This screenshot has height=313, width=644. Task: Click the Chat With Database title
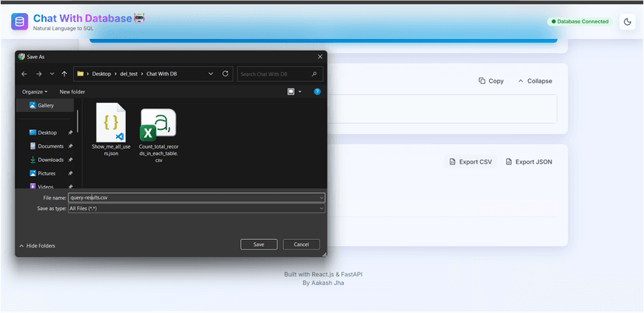click(x=82, y=19)
